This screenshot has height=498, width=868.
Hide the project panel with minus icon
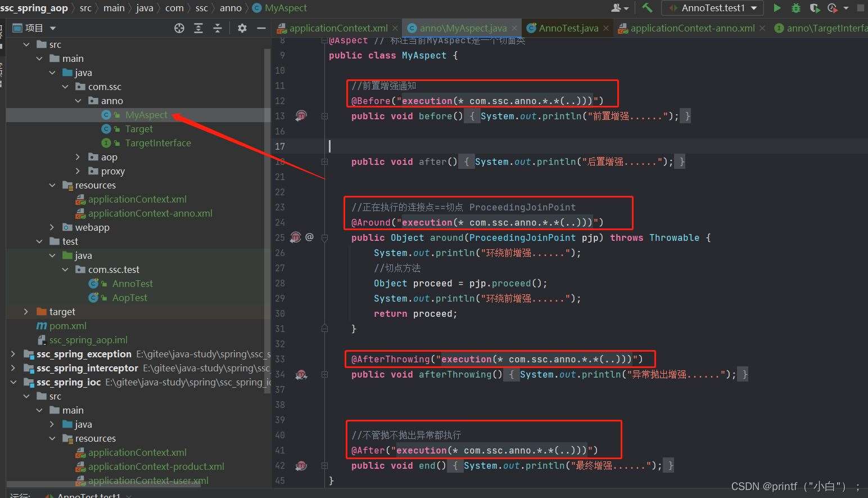(261, 28)
